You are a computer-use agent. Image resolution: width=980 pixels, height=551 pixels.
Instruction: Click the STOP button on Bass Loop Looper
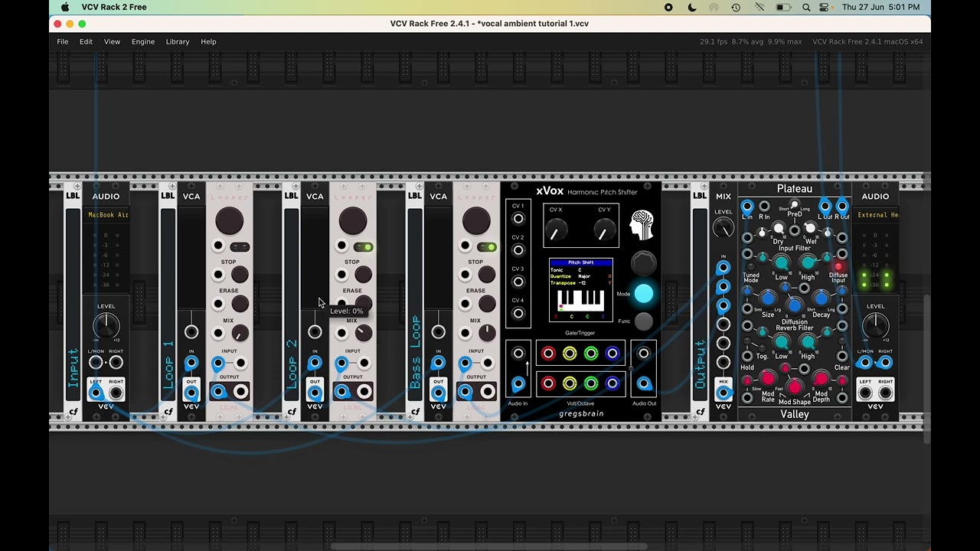[x=487, y=274]
